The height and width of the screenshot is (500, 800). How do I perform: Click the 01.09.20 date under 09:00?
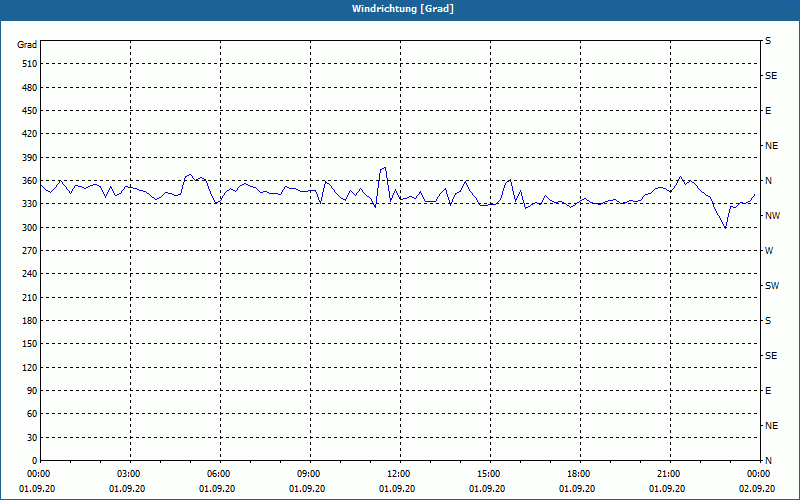click(x=307, y=489)
